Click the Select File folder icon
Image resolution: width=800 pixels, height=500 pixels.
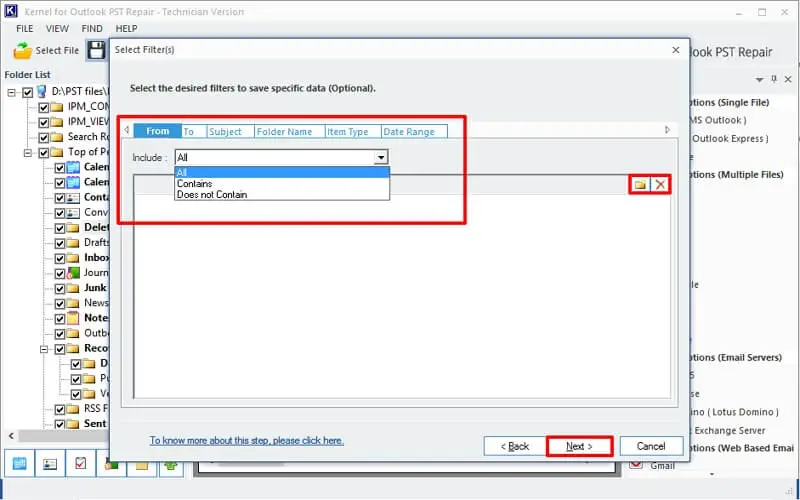[22, 51]
